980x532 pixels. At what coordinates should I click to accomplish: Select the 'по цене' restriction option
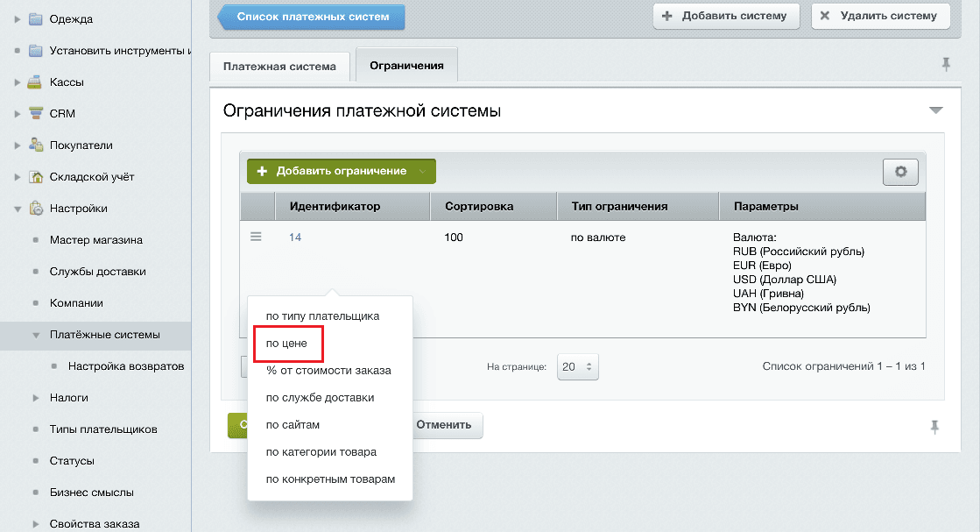[287, 343]
